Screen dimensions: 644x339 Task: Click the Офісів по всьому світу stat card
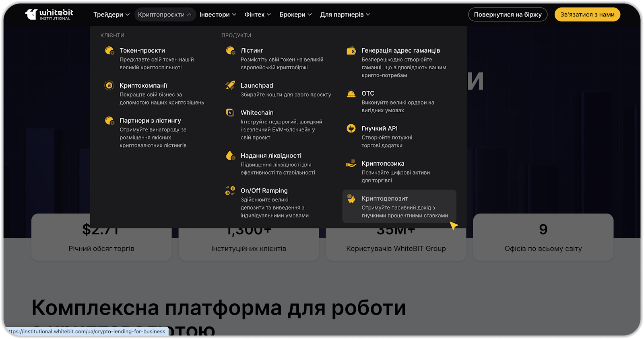click(543, 237)
